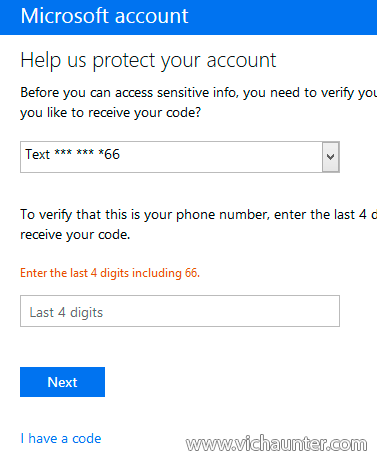Click the "receive your code." text line

(x=75, y=235)
